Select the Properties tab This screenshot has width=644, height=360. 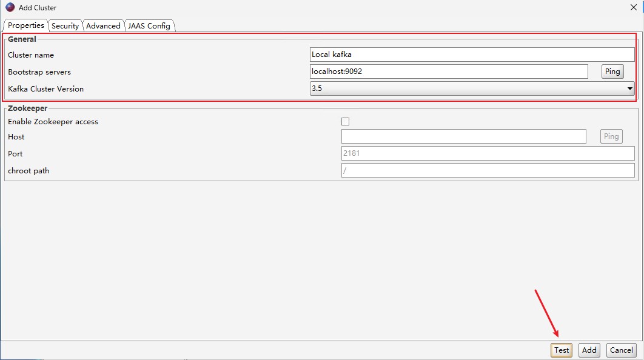(26, 25)
